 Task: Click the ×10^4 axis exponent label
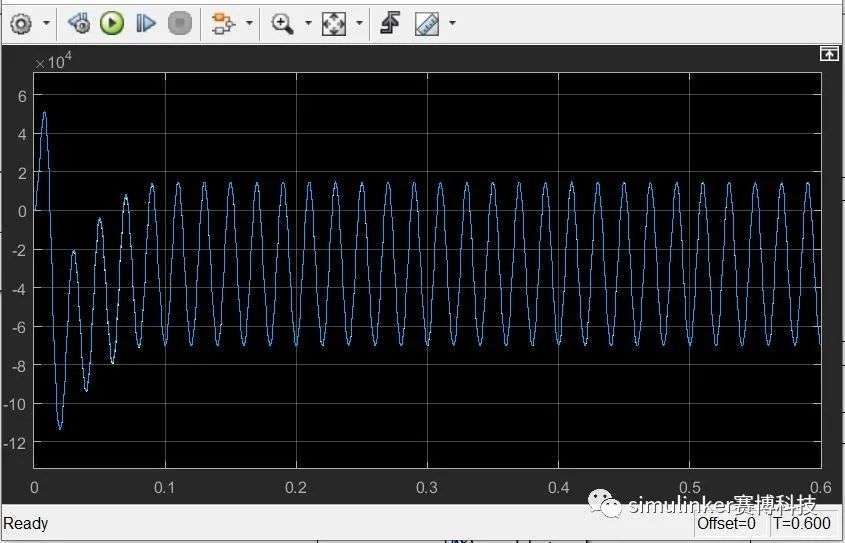53,62
